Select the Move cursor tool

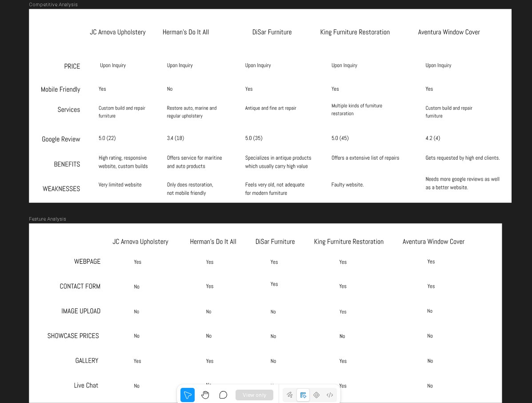pyautogui.click(x=187, y=395)
